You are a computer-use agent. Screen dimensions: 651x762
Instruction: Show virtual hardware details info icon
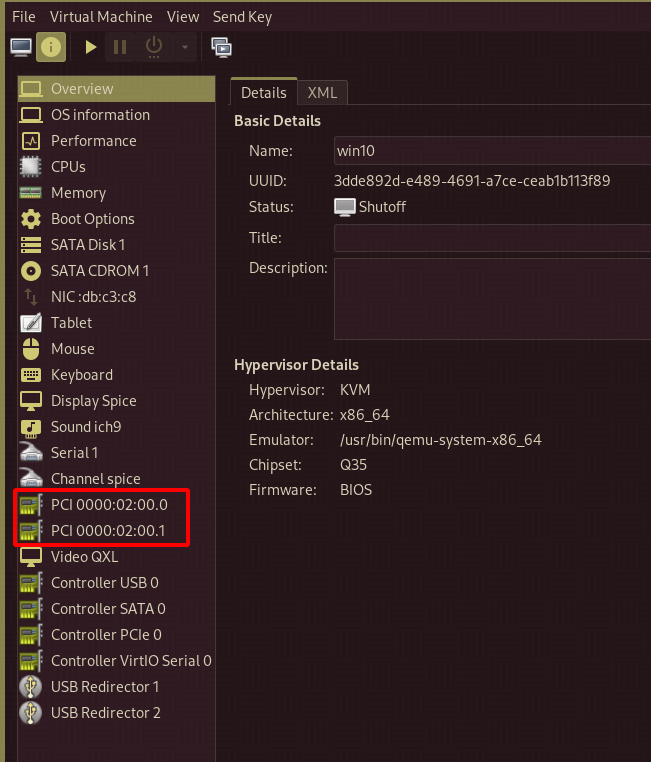click(x=51, y=47)
